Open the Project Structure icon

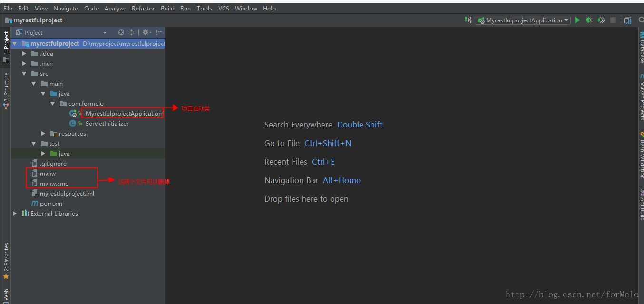pos(628,20)
